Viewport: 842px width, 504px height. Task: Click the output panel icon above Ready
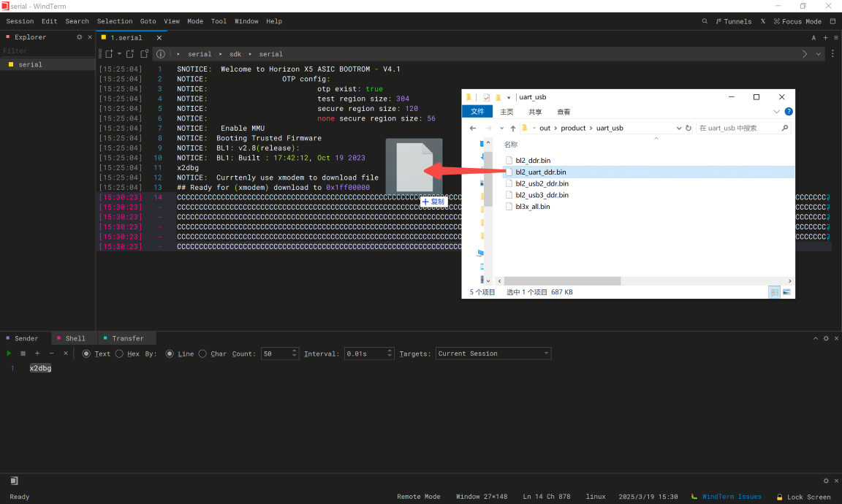(14, 481)
